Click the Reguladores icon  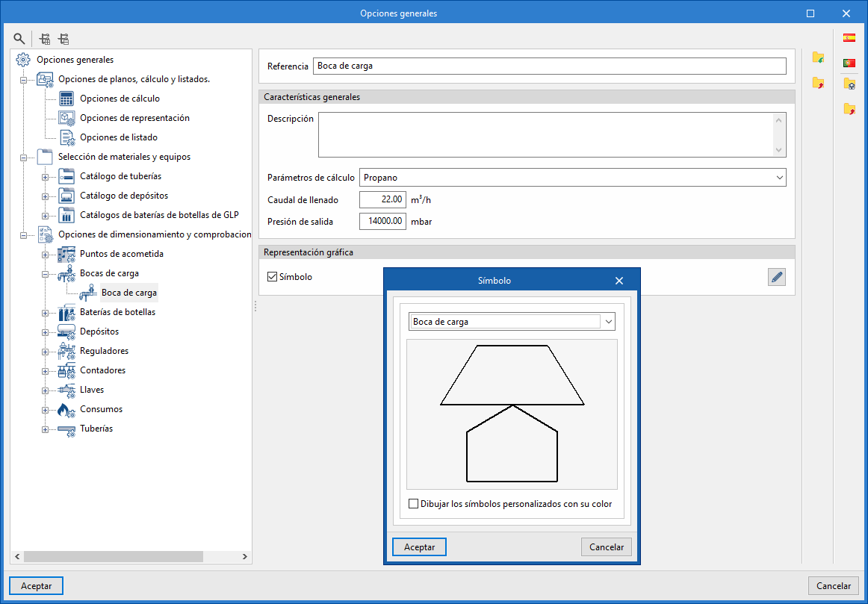[66, 351]
